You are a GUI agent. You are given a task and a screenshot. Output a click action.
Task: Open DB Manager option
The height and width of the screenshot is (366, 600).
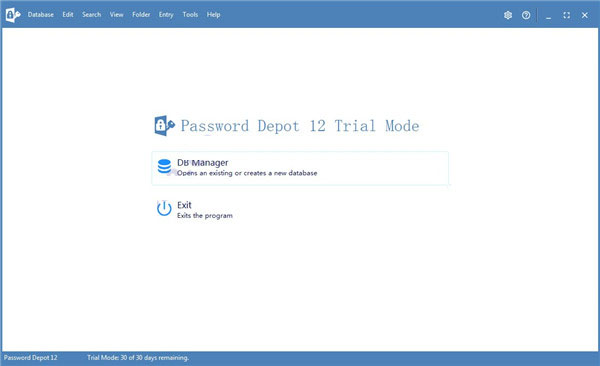click(x=300, y=168)
